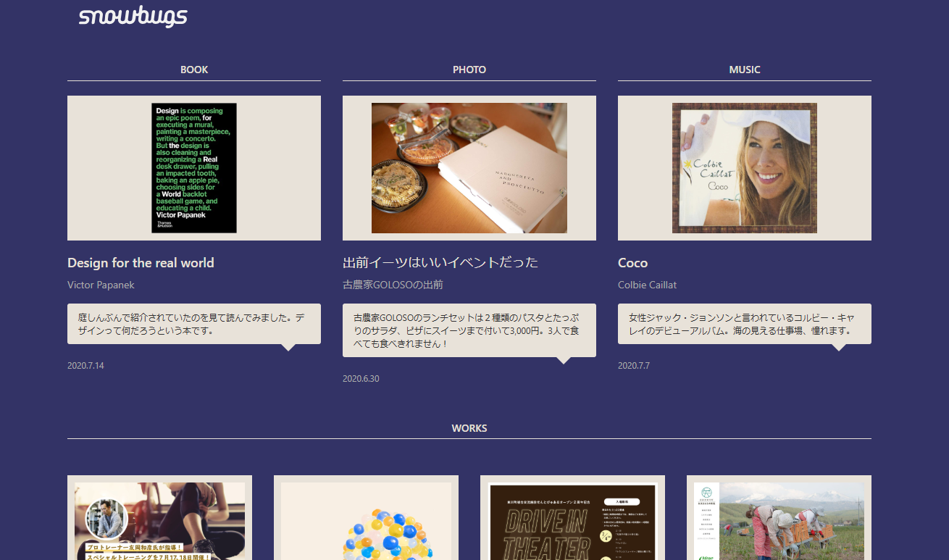949x560 pixels.
Task: Click the date 2020.7.14
Action: (x=85, y=366)
